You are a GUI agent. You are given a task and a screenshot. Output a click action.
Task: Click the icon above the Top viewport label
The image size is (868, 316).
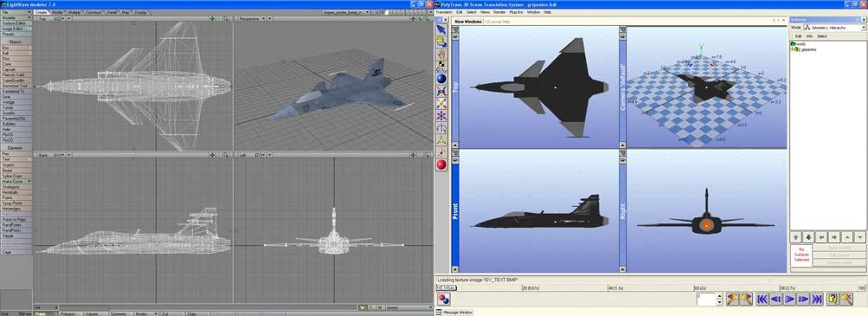pyautogui.click(x=455, y=36)
